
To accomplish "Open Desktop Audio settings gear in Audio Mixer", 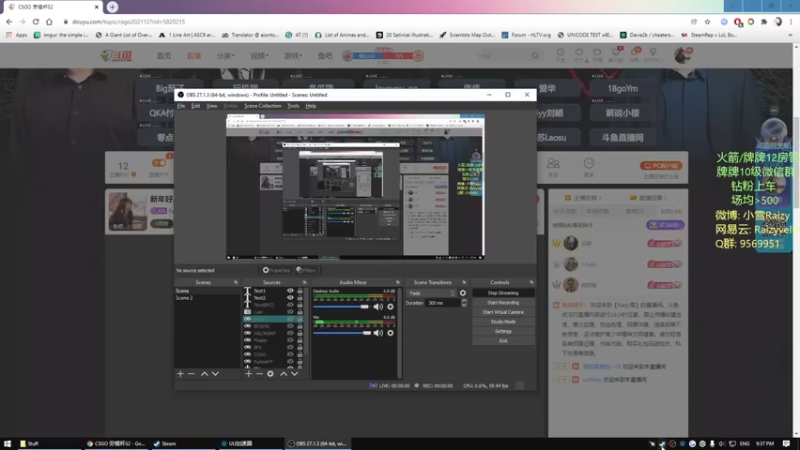I will 390,307.
